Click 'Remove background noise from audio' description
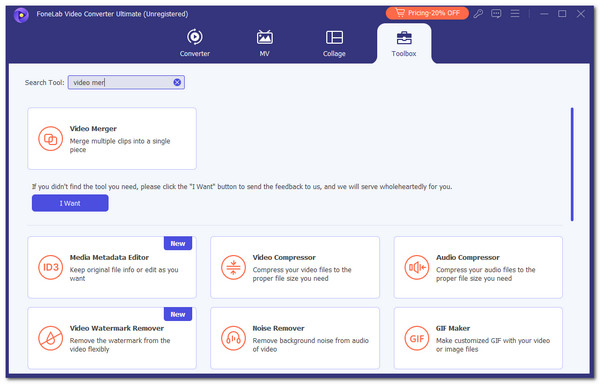Screen dimensions: 600x384 310,345
